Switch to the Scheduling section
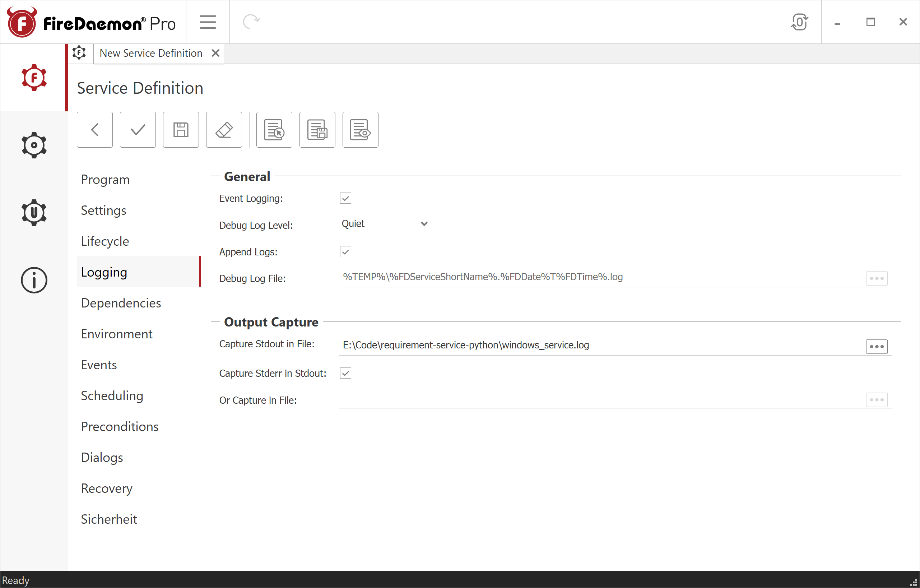 click(x=112, y=396)
